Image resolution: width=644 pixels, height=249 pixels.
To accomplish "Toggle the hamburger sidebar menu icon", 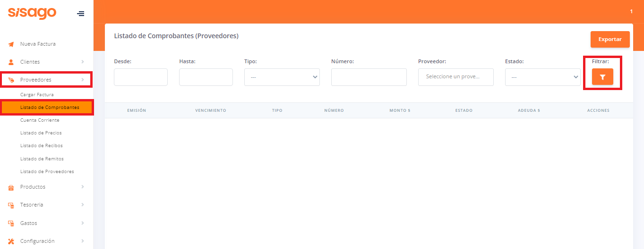I will [81, 14].
